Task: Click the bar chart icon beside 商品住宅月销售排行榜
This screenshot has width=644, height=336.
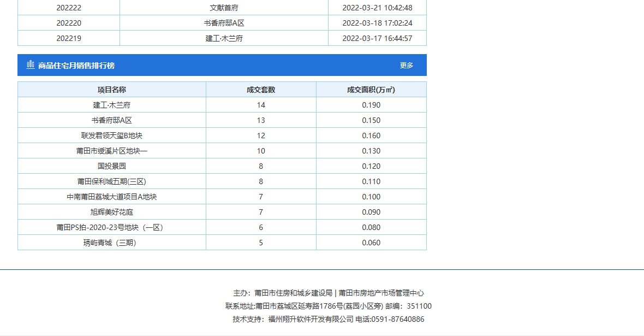Action: pyautogui.click(x=31, y=64)
